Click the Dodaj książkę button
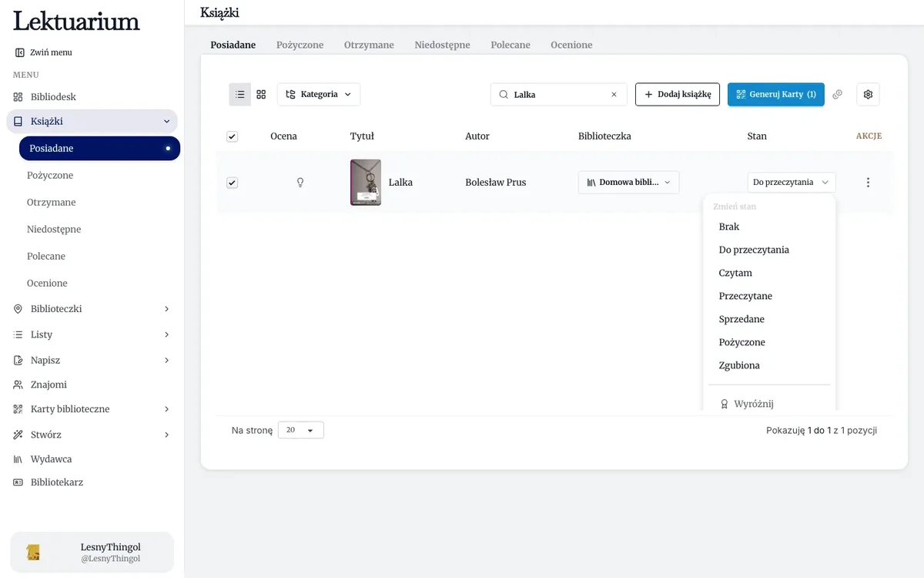The width and height of the screenshot is (924, 578). click(678, 95)
